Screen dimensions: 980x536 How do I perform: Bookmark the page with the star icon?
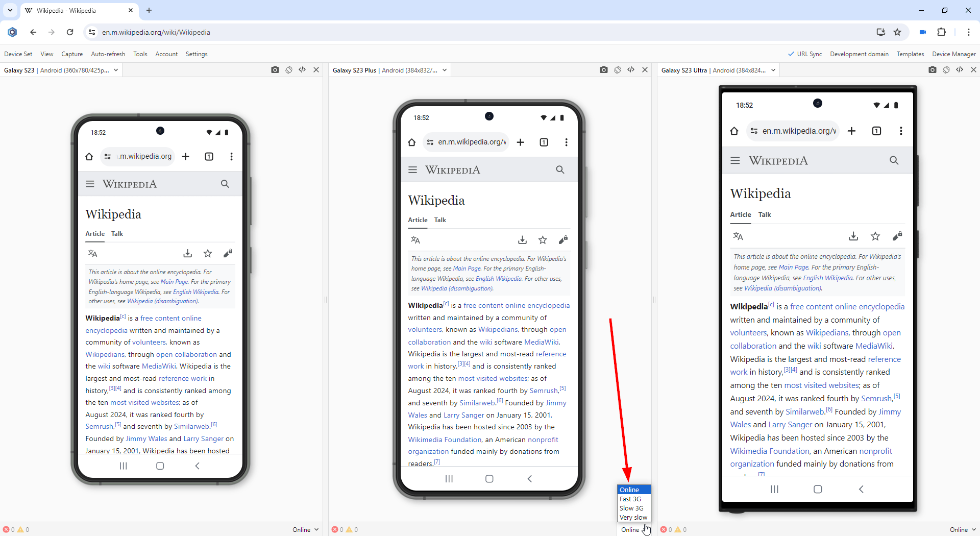[x=898, y=32]
